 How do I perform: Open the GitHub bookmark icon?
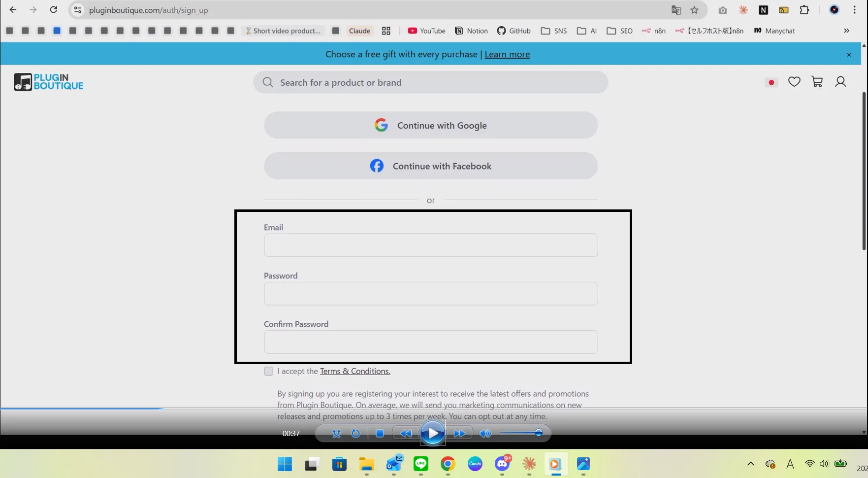(501, 31)
